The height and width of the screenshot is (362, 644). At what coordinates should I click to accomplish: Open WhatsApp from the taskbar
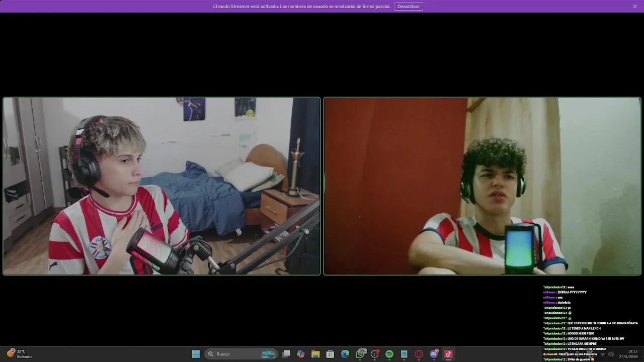click(x=360, y=354)
